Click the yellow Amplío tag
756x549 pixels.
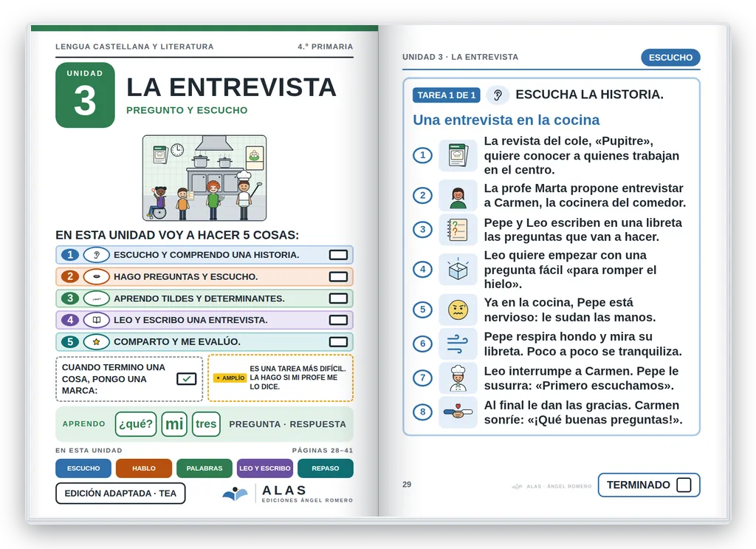(230, 378)
